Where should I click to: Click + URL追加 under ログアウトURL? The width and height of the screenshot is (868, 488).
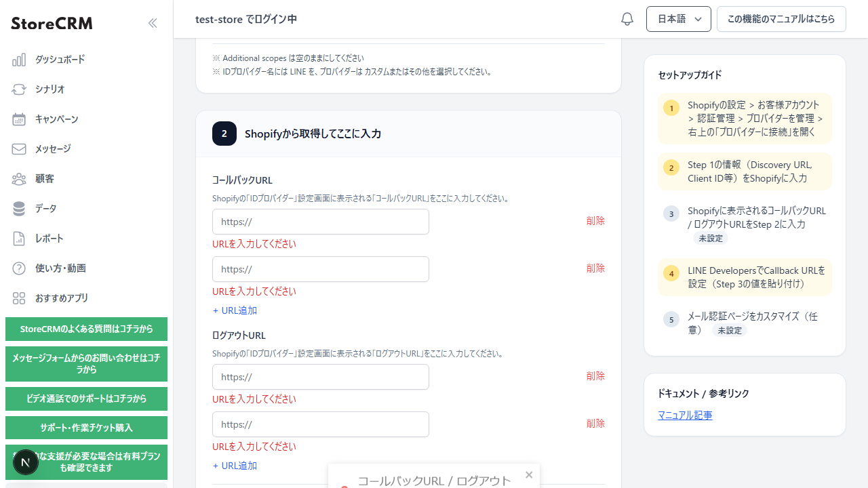point(235,466)
